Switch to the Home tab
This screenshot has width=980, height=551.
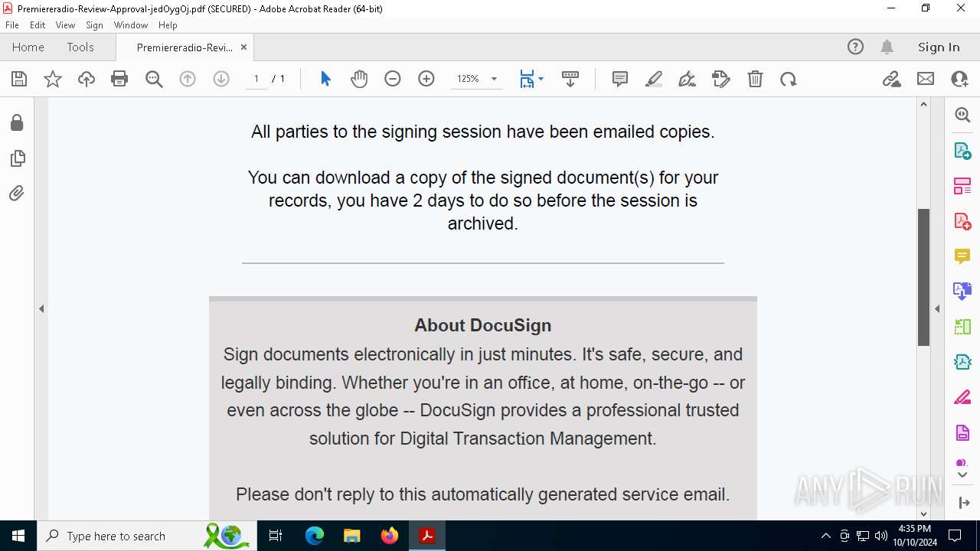(x=28, y=47)
